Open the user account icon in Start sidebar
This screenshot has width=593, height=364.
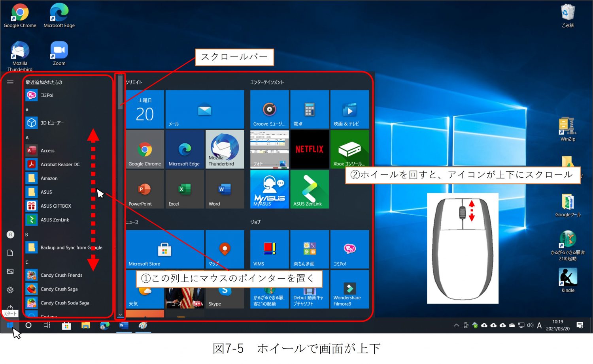point(10,235)
